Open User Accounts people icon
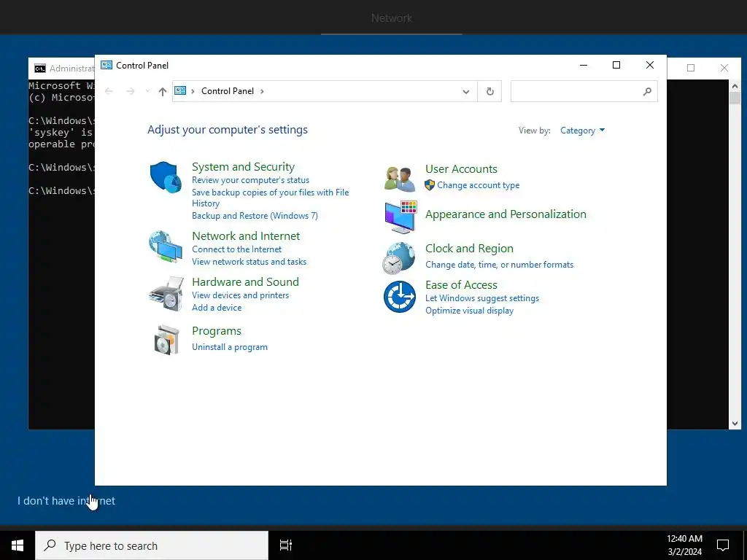The height and width of the screenshot is (560, 747). (x=400, y=179)
